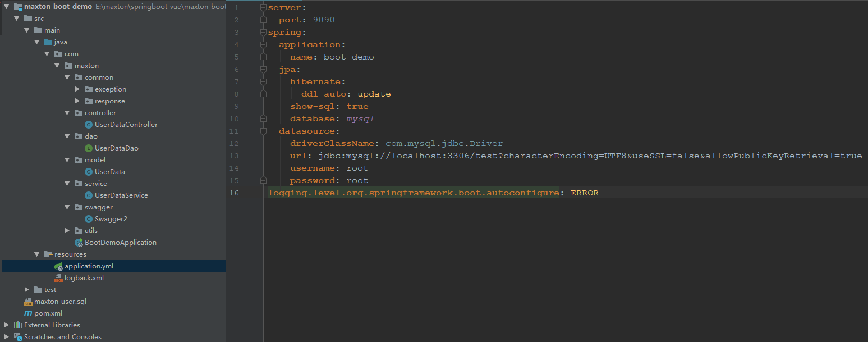
Task: Expand the utils package arrow
Action: (67, 231)
